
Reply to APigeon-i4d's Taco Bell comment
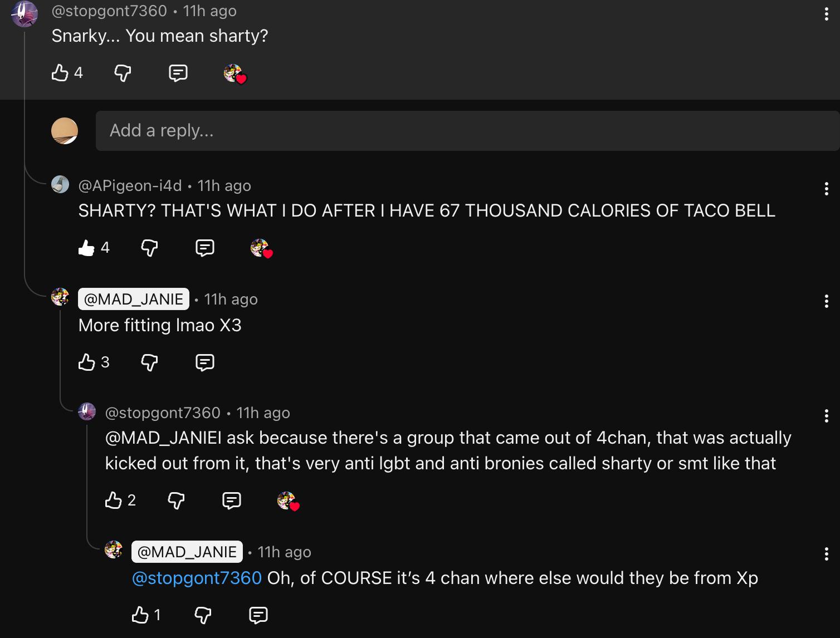[x=204, y=248]
